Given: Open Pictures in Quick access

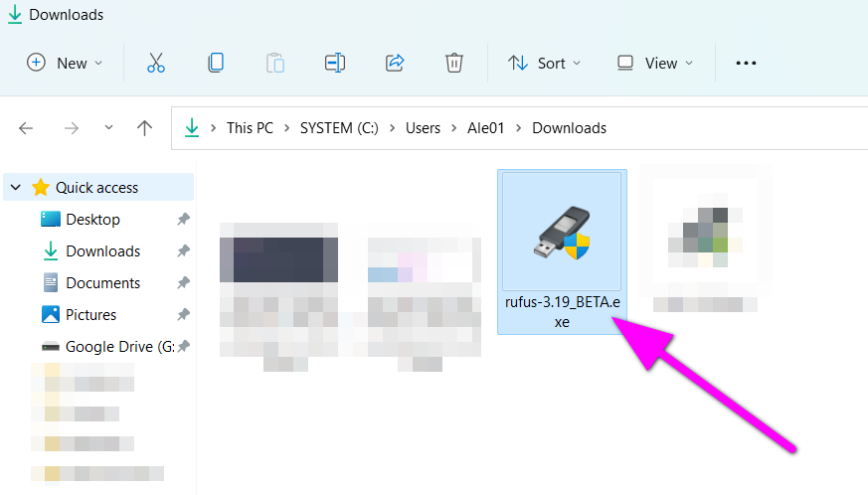Looking at the screenshot, I should [90, 314].
